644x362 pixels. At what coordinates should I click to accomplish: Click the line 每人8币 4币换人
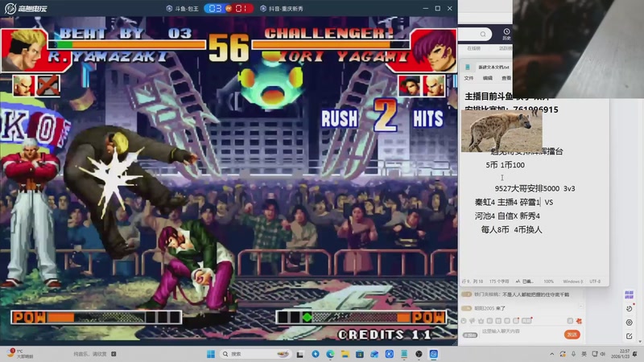[x=511, y=229]
